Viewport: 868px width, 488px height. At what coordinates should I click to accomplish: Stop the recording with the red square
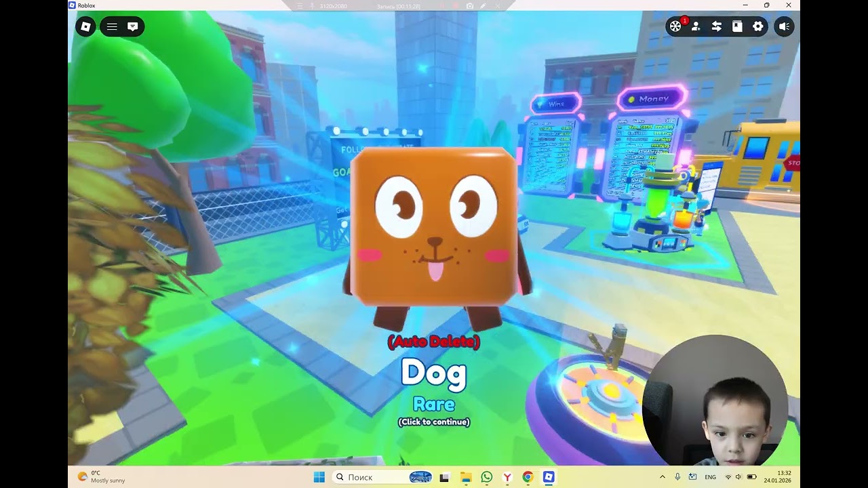coord(455,6)
